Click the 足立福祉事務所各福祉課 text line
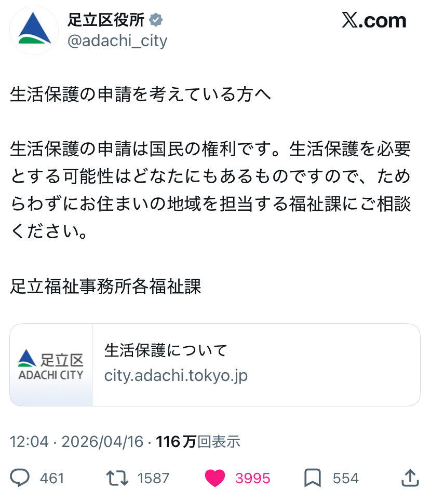 (105, 287)
